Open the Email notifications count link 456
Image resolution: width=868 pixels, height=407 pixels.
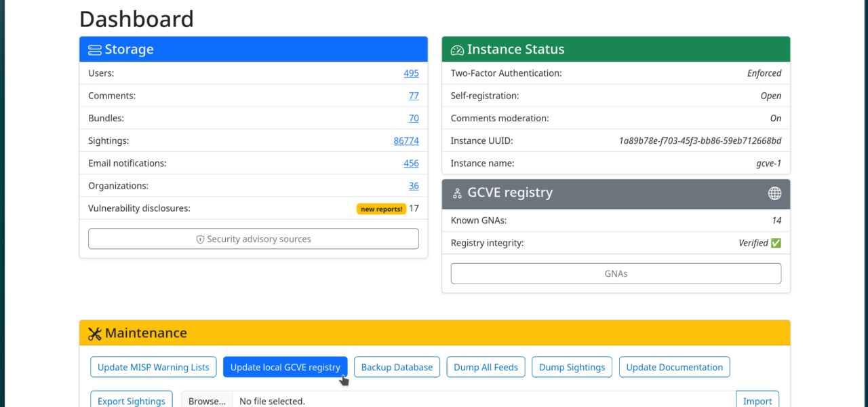[411, 163]
